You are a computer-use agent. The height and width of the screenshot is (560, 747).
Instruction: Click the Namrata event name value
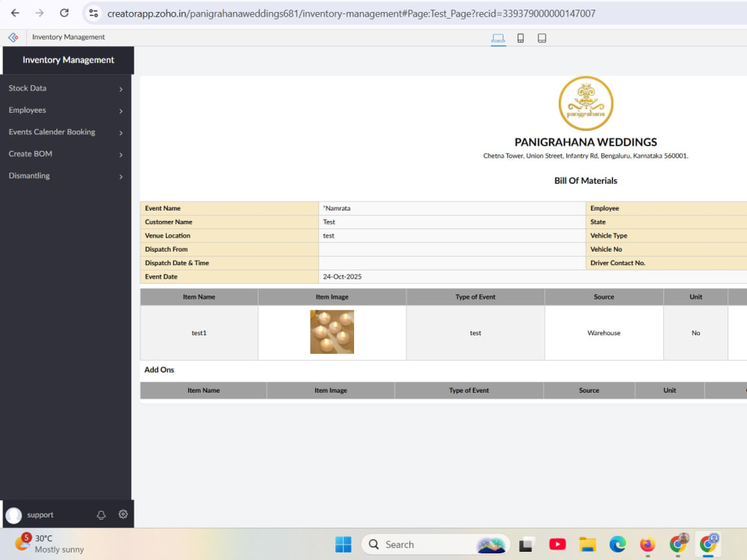[x=338, y=208]
